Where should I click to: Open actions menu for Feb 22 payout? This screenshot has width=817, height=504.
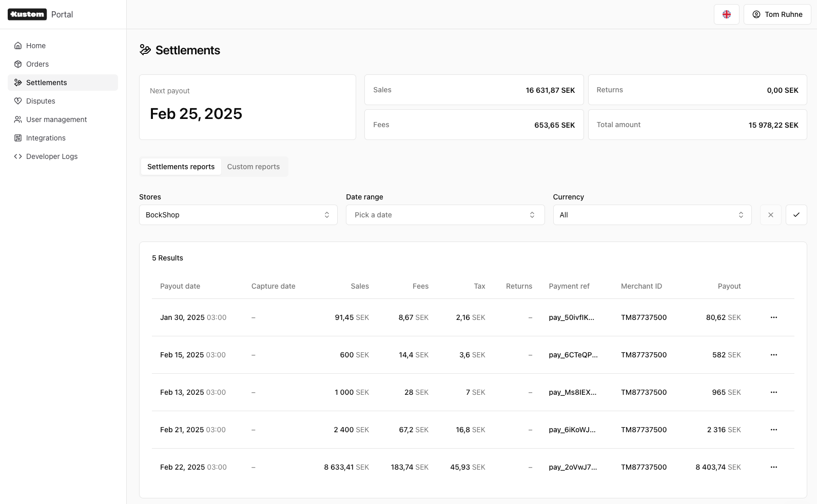point(774,467)
